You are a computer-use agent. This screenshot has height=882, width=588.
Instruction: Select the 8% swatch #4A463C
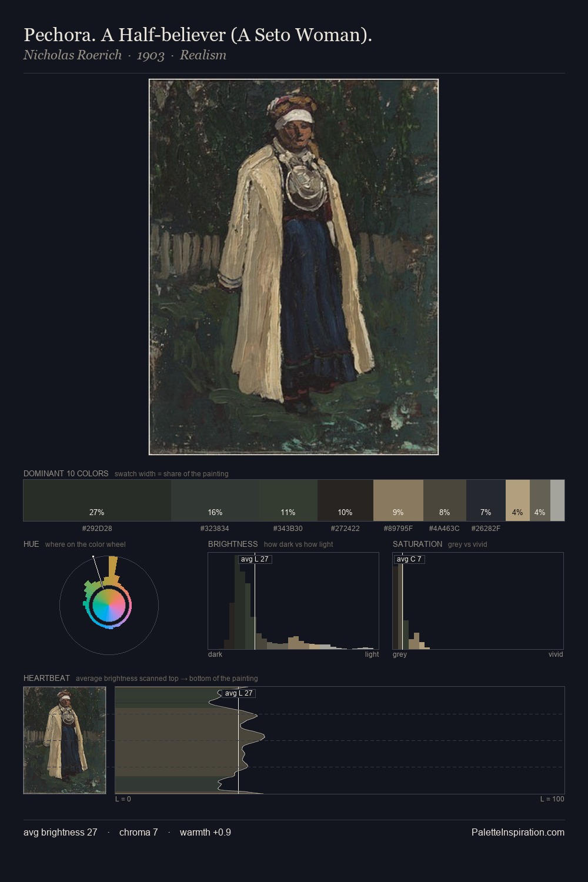click(445, 500)
